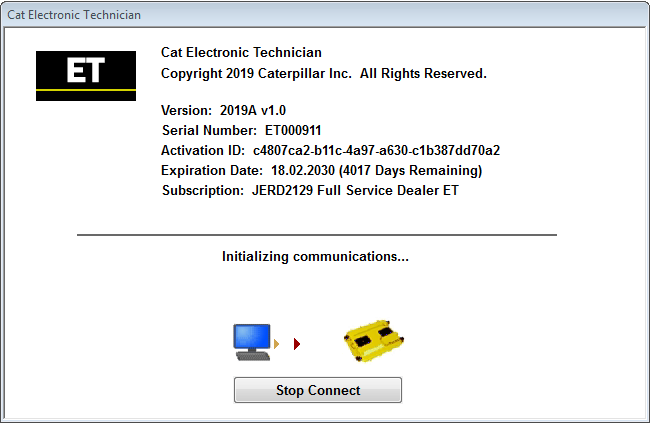
Task: Click the yellow stripe under ET logo
Action: coord(86,90)
